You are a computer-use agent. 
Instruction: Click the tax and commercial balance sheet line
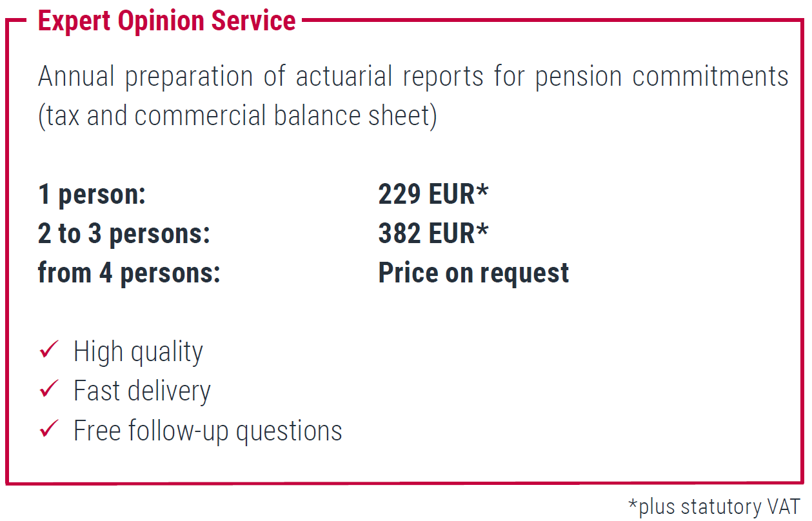(237, 116)
